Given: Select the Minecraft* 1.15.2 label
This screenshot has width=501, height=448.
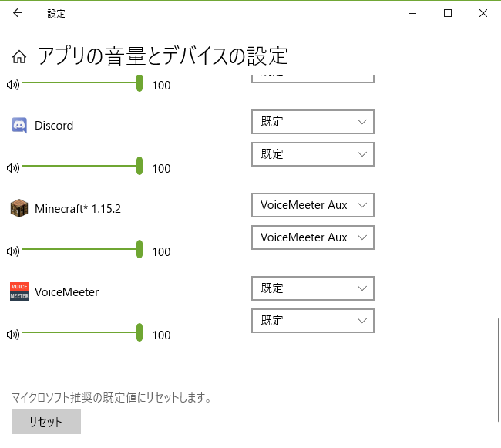Looking at the screenshot, I should tap(78, 209).
